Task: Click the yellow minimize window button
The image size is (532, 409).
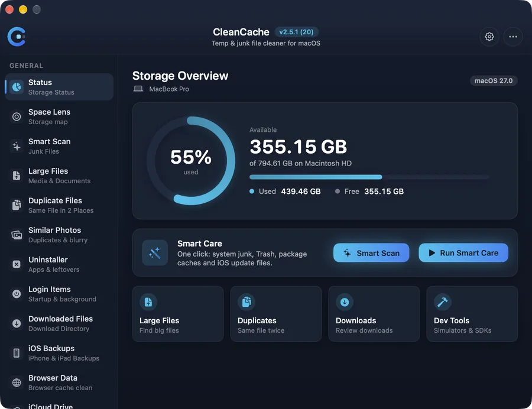Action: (x=23, y=9)
